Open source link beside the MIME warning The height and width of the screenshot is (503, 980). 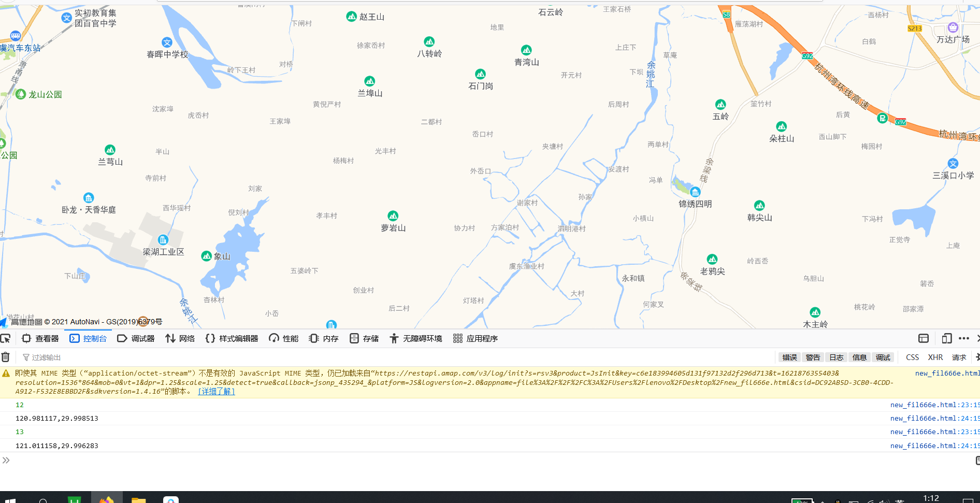[x=947, y=373]
